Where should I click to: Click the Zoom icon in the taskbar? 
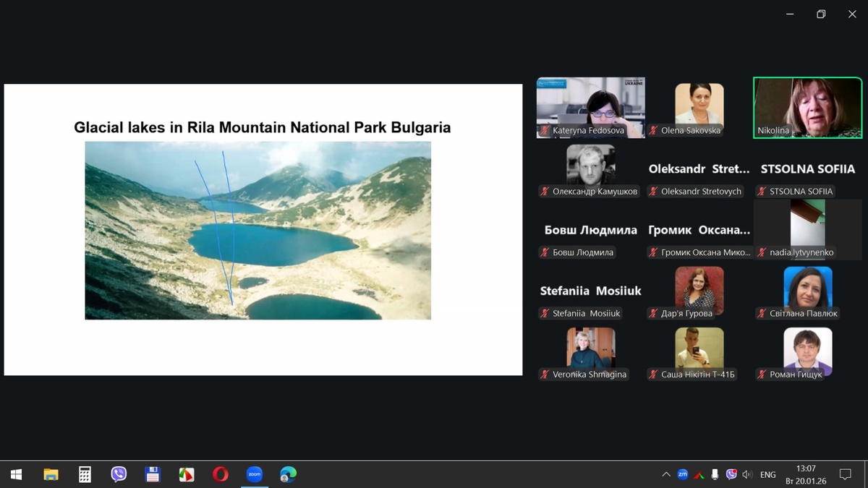point(254,474)
